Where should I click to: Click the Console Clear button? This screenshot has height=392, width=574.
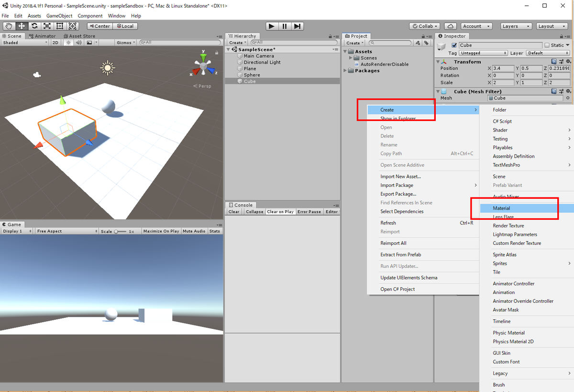pos(234,212)
